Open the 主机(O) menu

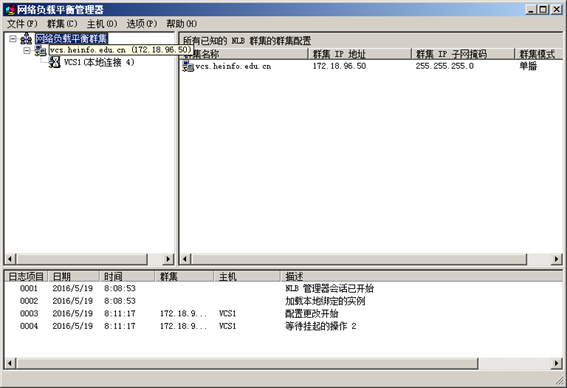click(x=102, y=24)
